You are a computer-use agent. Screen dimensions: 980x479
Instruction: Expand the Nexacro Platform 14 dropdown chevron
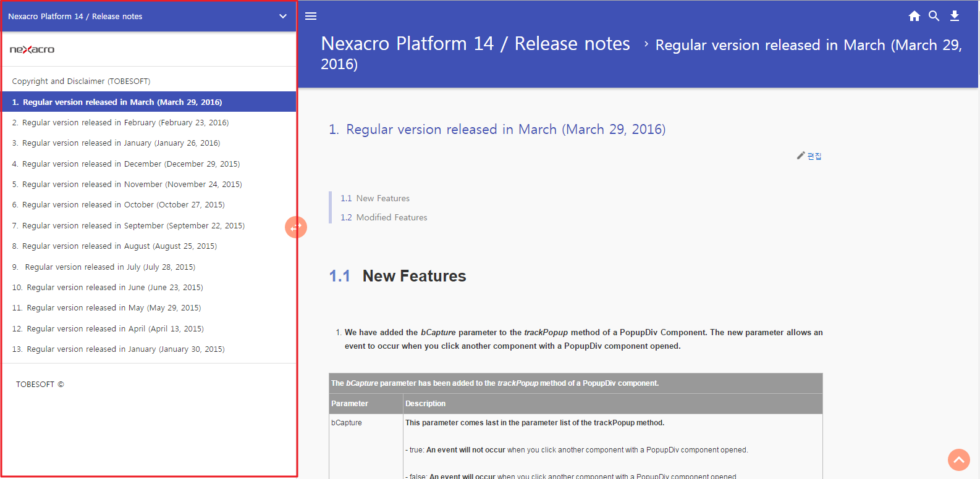coord(283,16)
